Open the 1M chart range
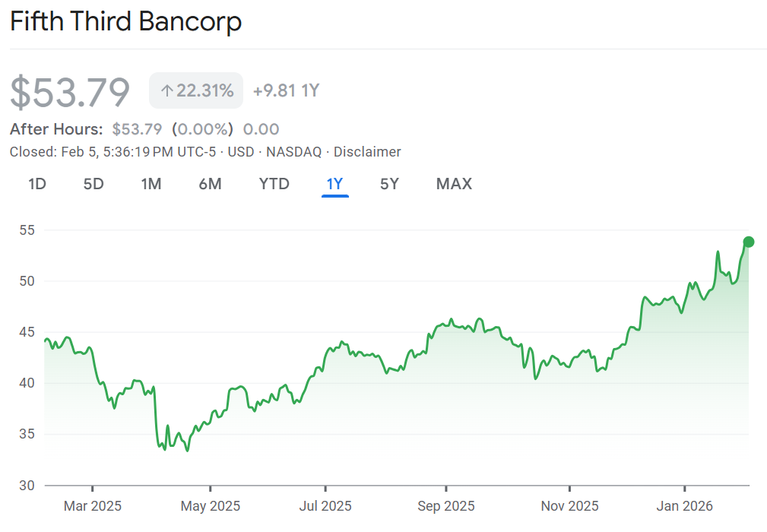This screenshot has width=767, height=532. [x=151, y=184]
